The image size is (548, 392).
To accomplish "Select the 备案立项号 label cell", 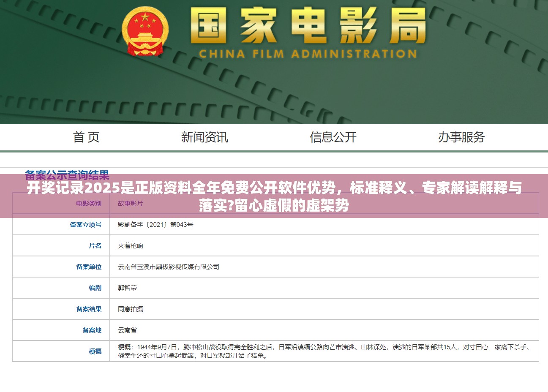I will [x=61, y=224].
